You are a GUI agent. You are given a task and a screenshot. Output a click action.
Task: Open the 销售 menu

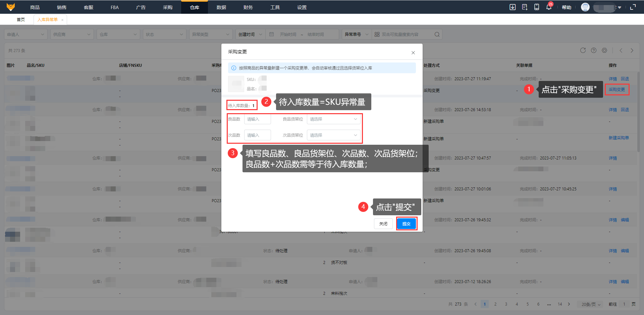click(x=62, y=7)
